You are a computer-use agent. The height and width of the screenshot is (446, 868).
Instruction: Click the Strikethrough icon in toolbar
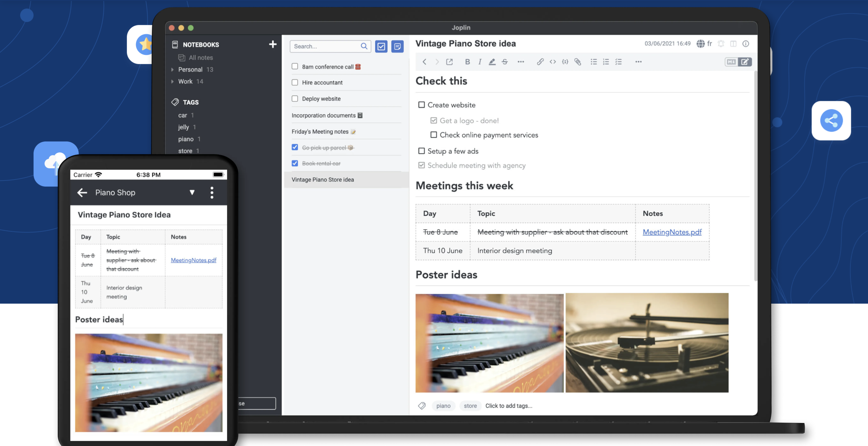click(x=504, y=62)
